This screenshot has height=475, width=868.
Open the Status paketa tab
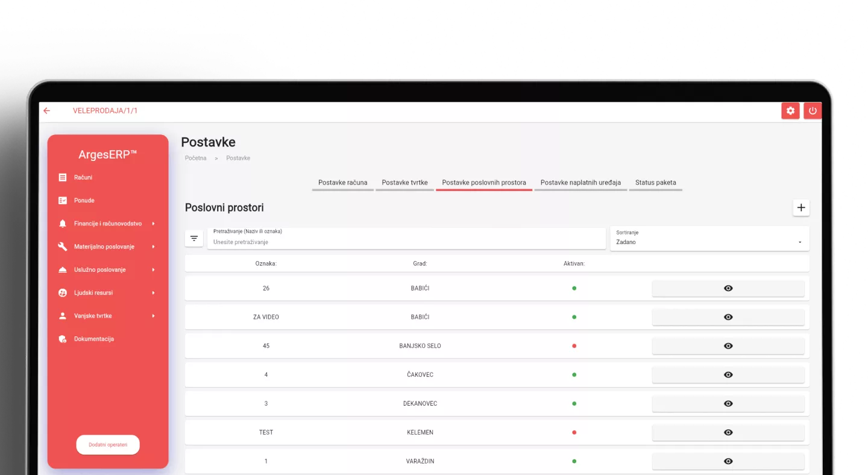tap(655, 183)
